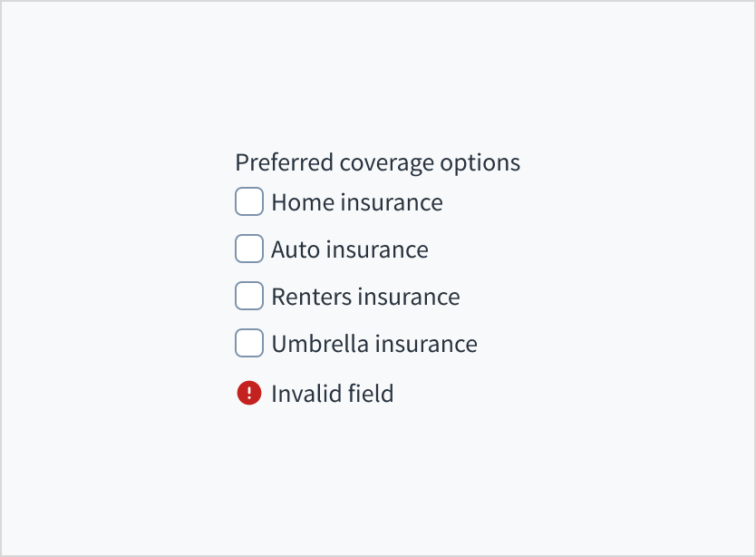Pick Auto insurance from coverage options

pos(249,249)
